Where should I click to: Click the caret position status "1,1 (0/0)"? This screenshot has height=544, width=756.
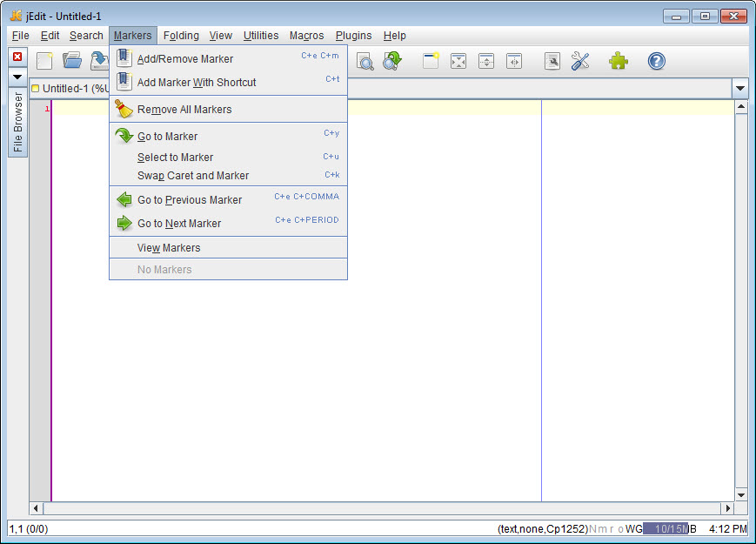pyautogui.click(x=29, y=529)
